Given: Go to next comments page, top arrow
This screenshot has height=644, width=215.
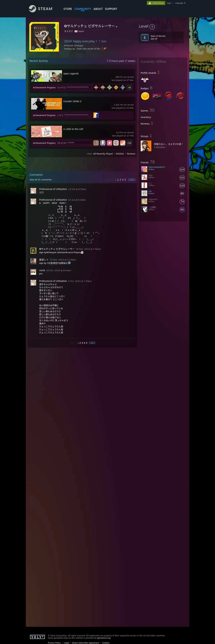Looking at the screenshot, I should (132, 180).
